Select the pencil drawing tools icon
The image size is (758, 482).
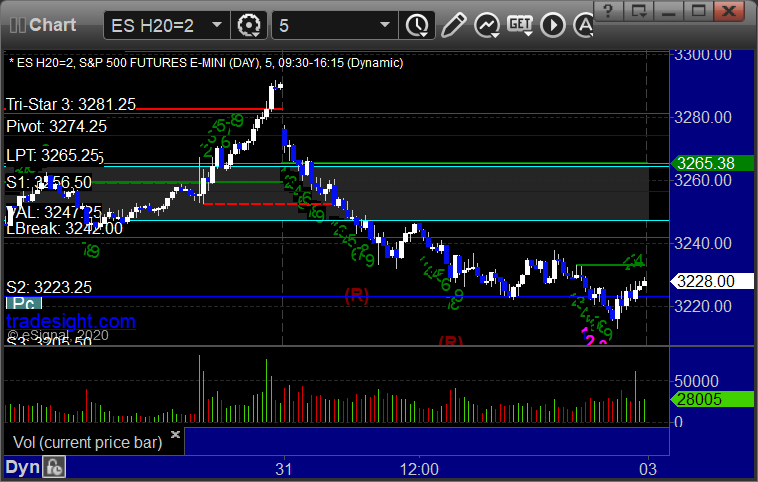pyautogui.click(x=453, y=25)
